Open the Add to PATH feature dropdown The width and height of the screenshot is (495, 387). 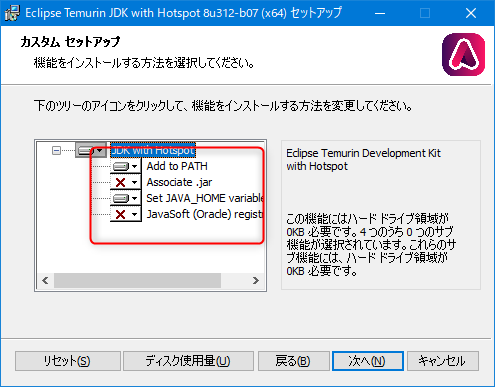[x=126, y=166]
